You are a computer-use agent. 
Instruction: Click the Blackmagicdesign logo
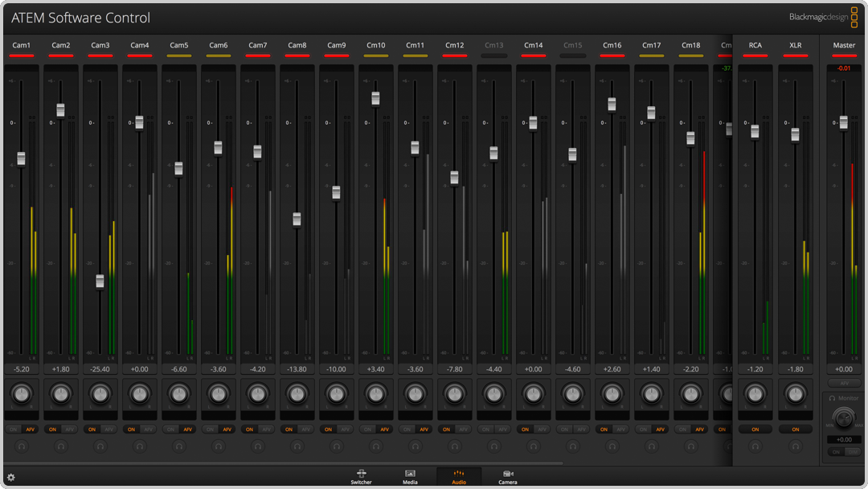tap(820, 17)
